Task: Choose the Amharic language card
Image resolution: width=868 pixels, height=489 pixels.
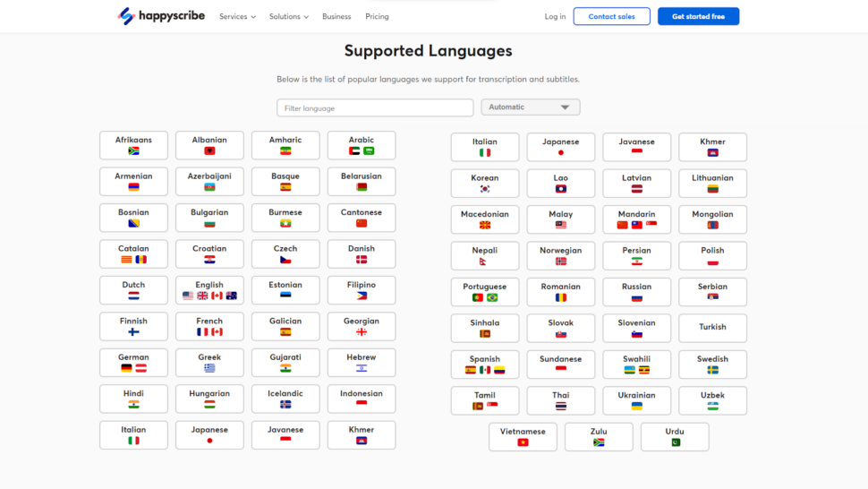Action: pos(285,145)
